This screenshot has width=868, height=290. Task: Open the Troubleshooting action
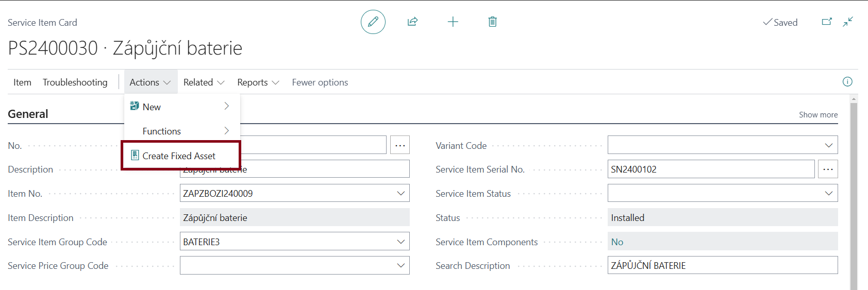pyautogui.click(x=75, y=82)
